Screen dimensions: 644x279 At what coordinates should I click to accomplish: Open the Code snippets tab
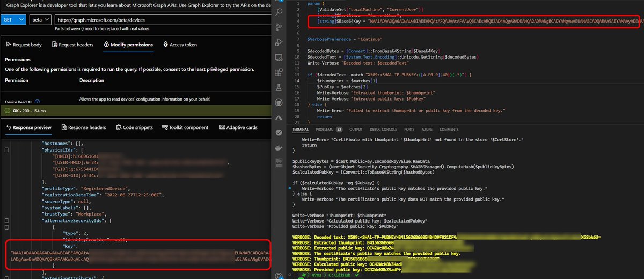tap(135, 127)
